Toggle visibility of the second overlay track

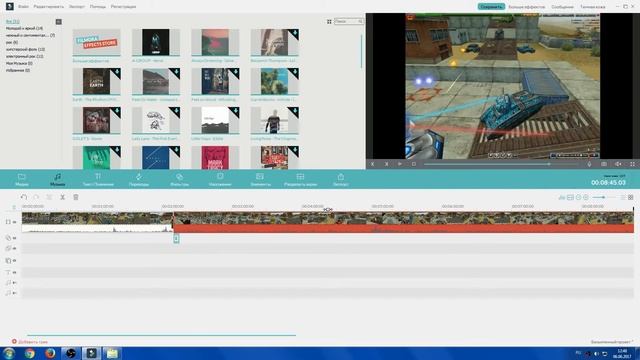point(15,249)
